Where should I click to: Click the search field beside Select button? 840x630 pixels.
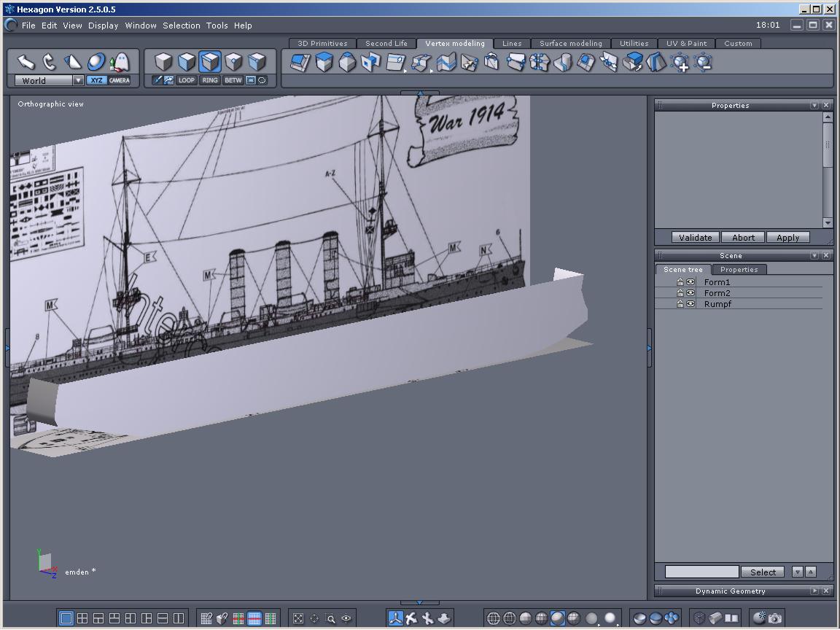[701, 572]
